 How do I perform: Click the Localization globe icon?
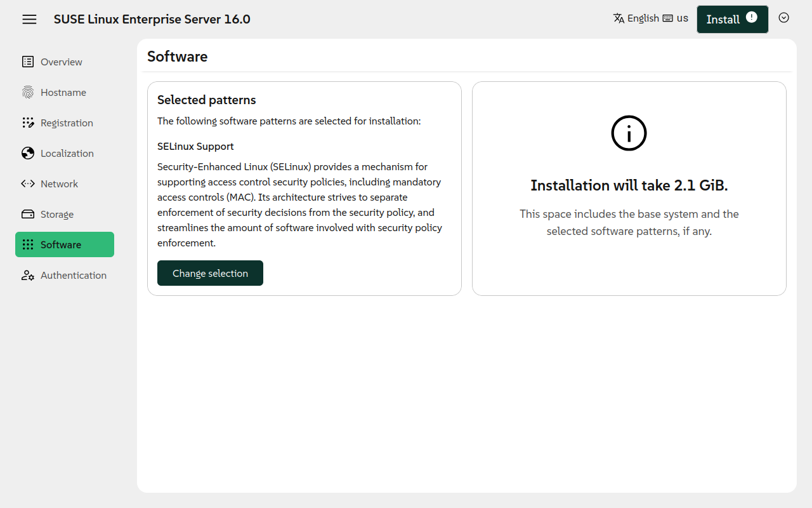click(x=28, y=154)
